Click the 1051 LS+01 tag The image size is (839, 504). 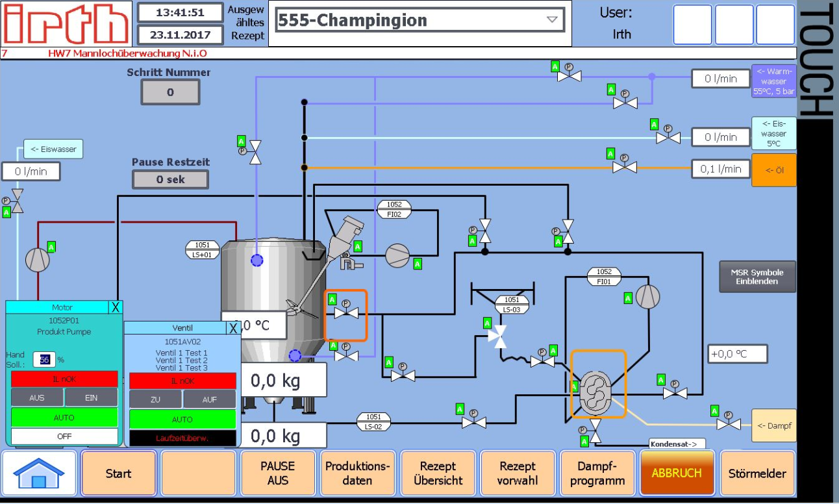tap(203, 249)
